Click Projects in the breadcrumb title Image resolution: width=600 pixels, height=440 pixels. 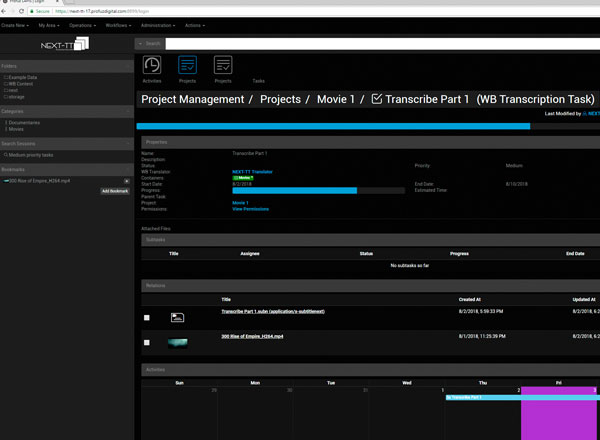[280, 99]
